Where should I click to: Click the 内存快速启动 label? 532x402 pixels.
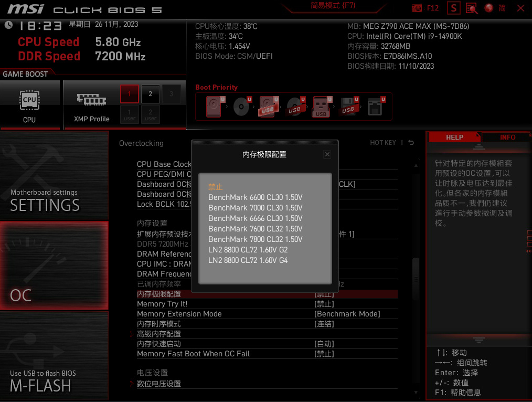[x=159, y=344]
